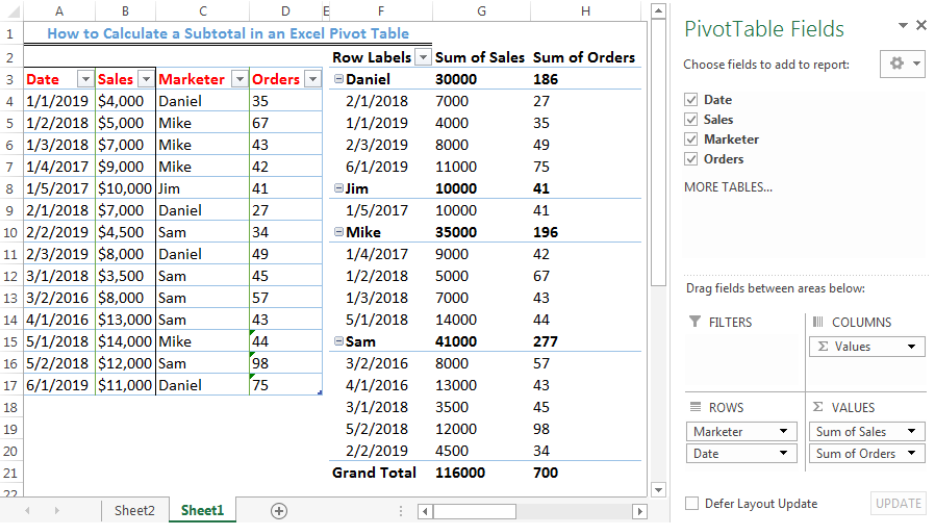Switch to the Sheet2 tab

point(134,511)
